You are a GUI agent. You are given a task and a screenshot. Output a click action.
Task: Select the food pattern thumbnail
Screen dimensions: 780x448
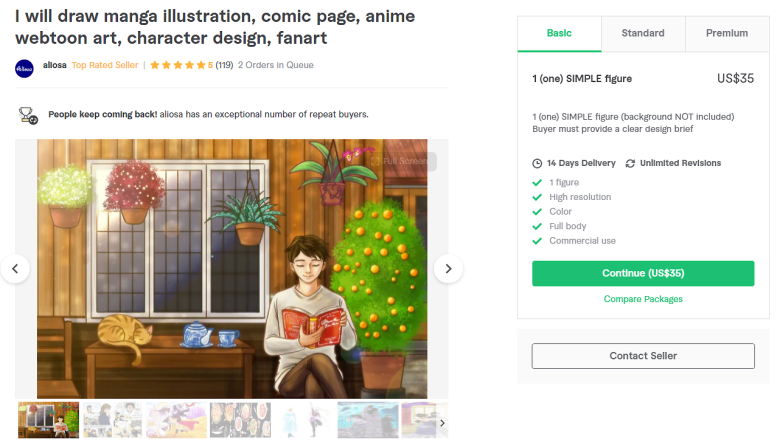(x=240, y=420)
